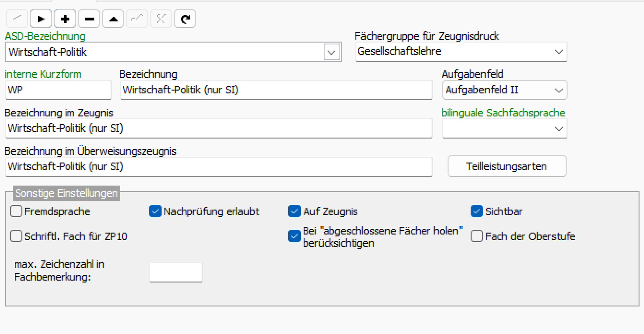Go to previous record with left arrow icon
The width and height of the screenshot is (644, 334).
[17, 19]
